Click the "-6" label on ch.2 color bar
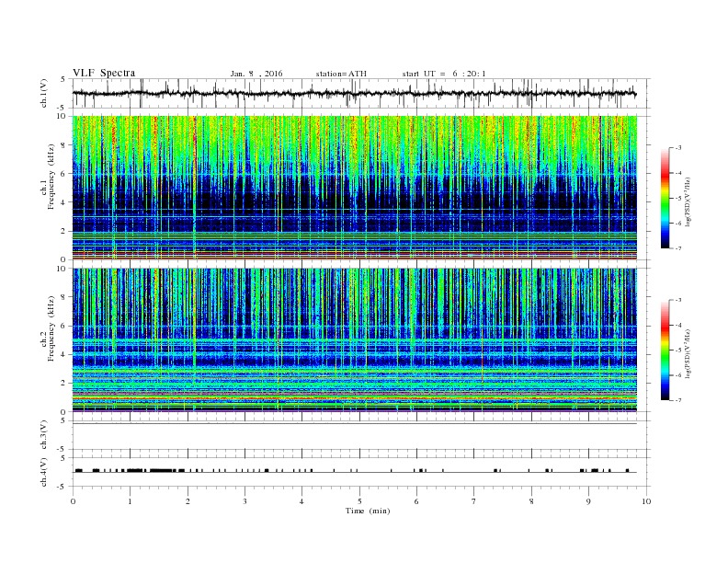 click(678, 375)
